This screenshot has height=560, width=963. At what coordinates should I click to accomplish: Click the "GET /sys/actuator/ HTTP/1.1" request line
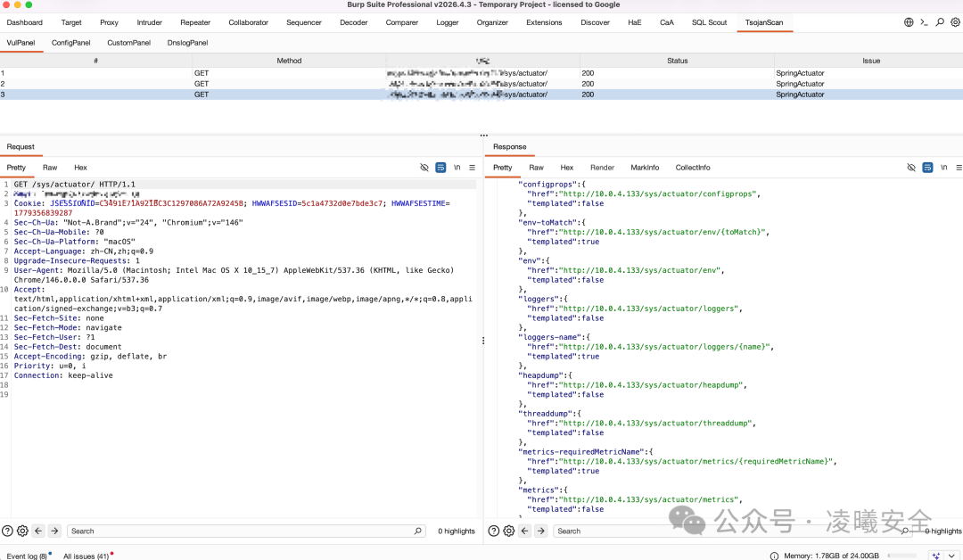pos(74,185)
